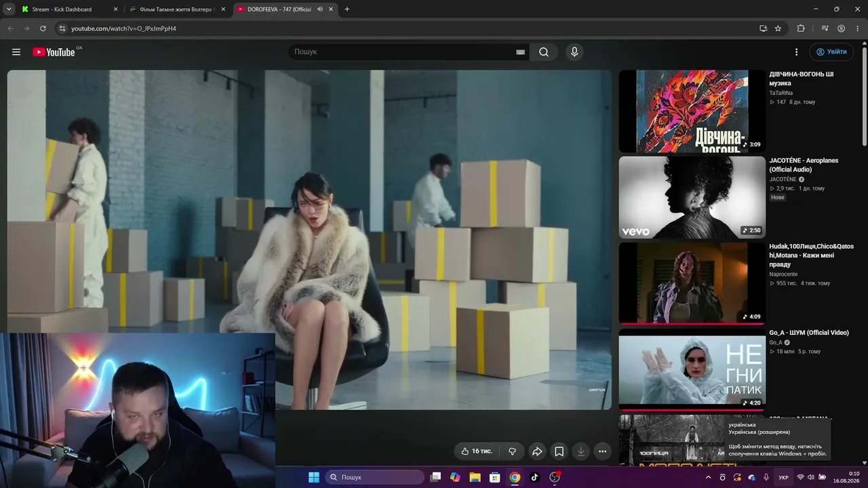
Task: Open TikTok from the taskbar
Action: point(534,477)
